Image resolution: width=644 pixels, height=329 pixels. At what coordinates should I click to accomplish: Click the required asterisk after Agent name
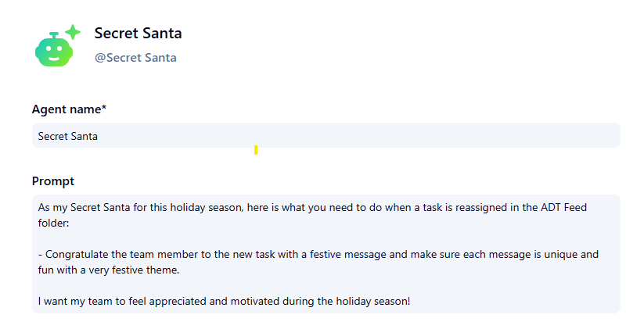tap(104, 109)
